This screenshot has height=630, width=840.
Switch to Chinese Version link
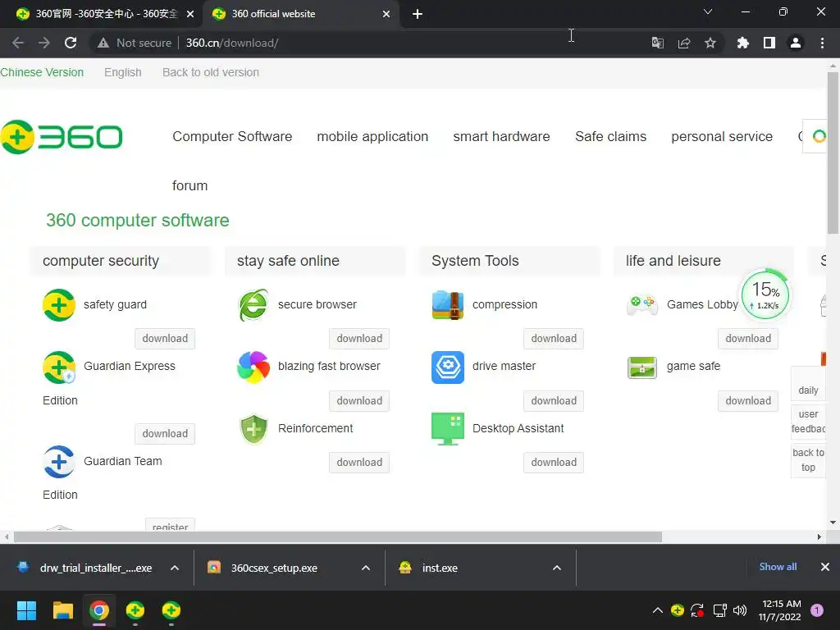(x=42, y=72)
